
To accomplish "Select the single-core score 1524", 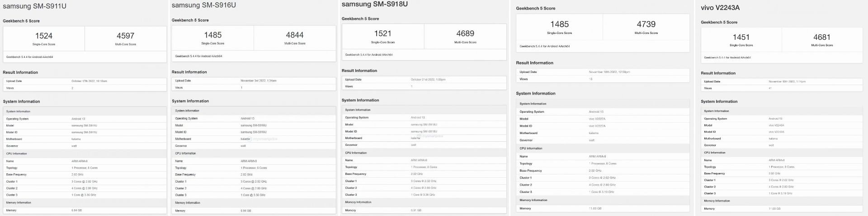I will [x=44, y=36].
